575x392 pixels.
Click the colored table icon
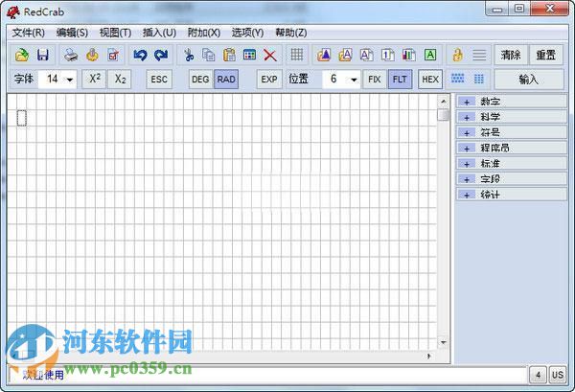(x=250, y=55)
